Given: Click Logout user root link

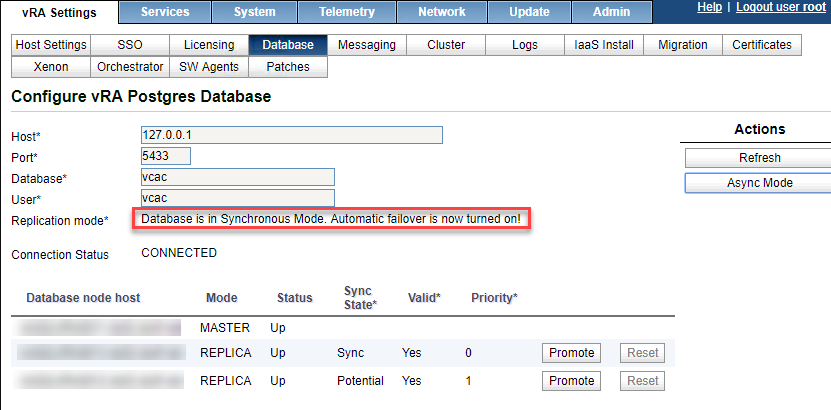Looking at the screenshot, I should [781, 7].
